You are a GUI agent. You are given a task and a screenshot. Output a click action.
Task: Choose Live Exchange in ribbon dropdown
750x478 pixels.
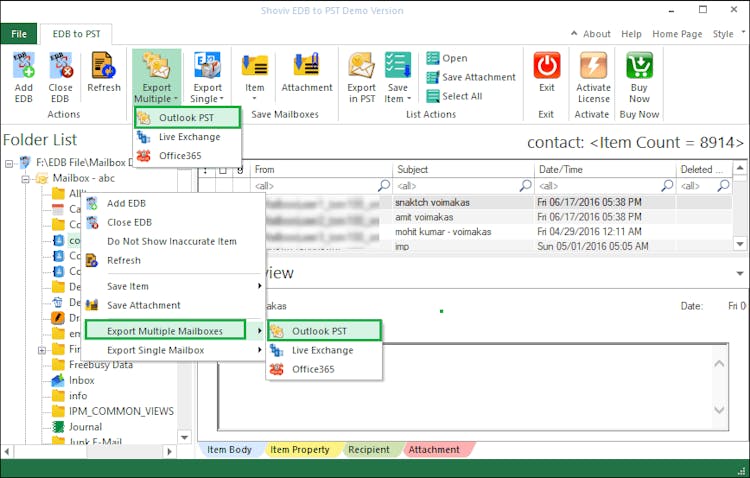[x=187, y=137]
